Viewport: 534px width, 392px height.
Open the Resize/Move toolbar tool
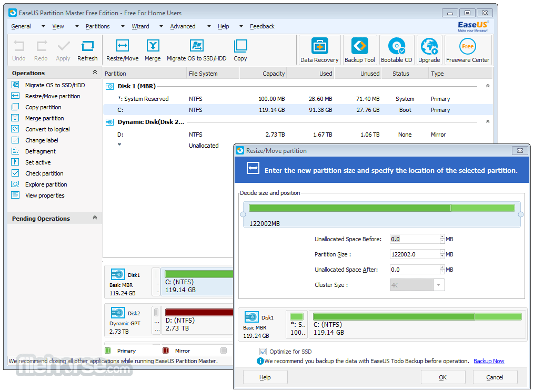[122, 50]
